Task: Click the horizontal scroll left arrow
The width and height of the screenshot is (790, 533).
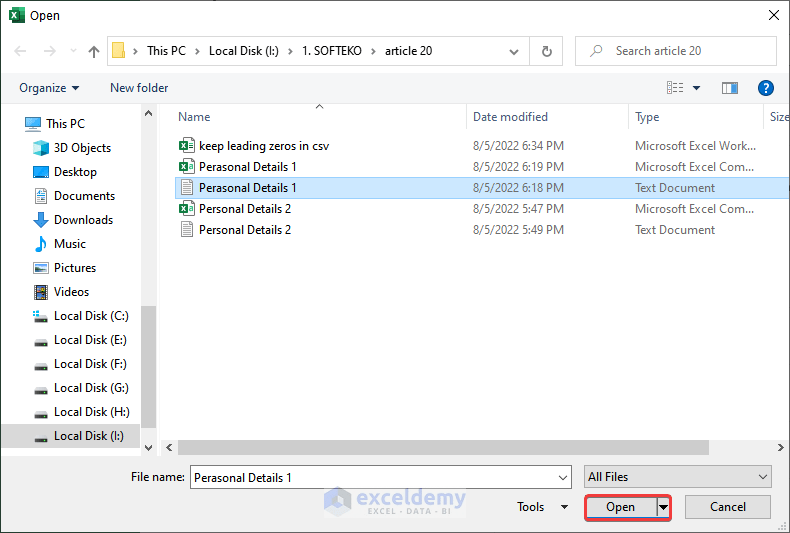Action: [x=169, y=447]
